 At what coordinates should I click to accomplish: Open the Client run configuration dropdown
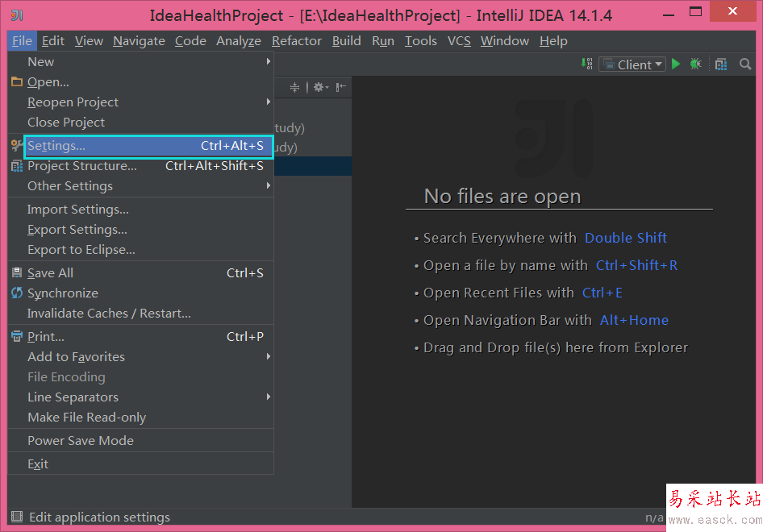pyautogui.click(x=639, y=64)
